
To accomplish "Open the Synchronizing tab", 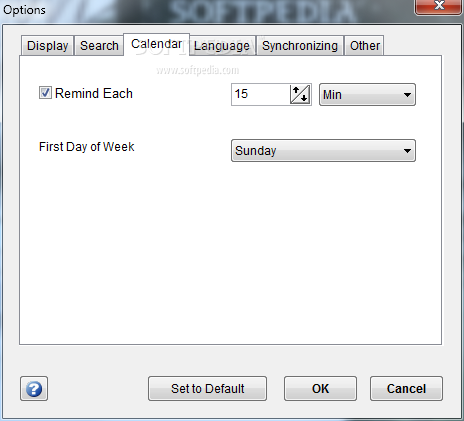I will (300, 45).
